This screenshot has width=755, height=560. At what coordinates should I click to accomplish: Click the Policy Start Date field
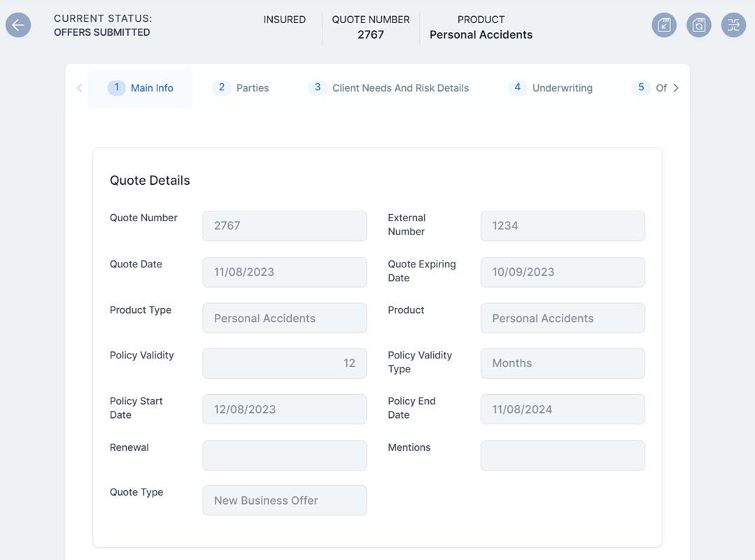tap(284, 409)
